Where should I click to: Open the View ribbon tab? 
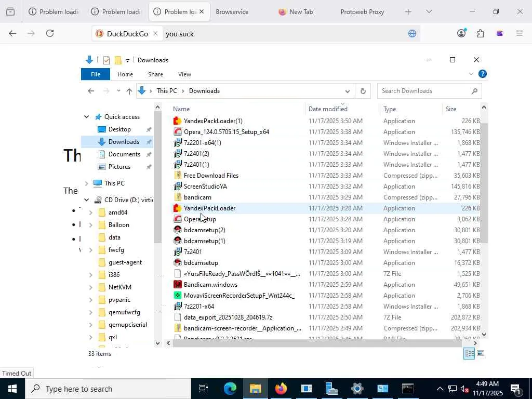[x=184, y=74]
